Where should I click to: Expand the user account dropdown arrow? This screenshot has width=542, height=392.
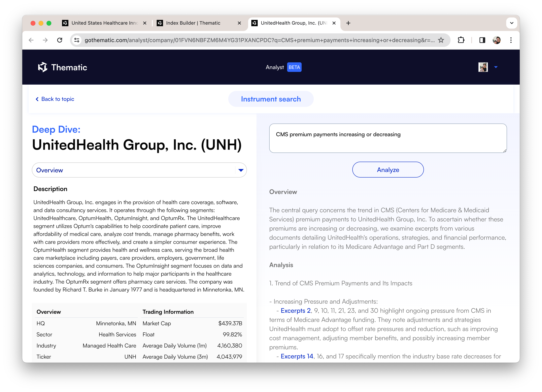496,67
